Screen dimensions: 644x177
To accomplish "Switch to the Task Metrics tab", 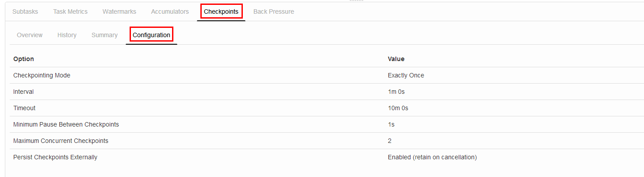I will (x=70, y=12).
